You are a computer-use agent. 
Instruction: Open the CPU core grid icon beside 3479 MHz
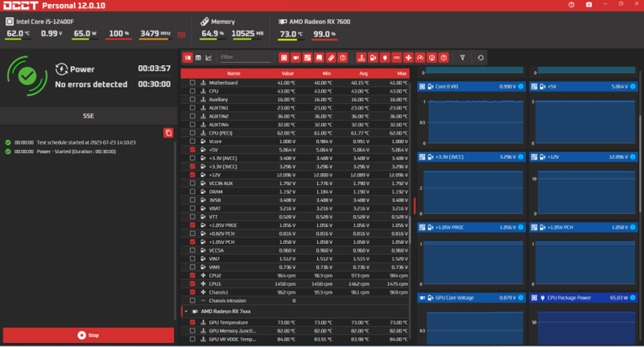182,35
